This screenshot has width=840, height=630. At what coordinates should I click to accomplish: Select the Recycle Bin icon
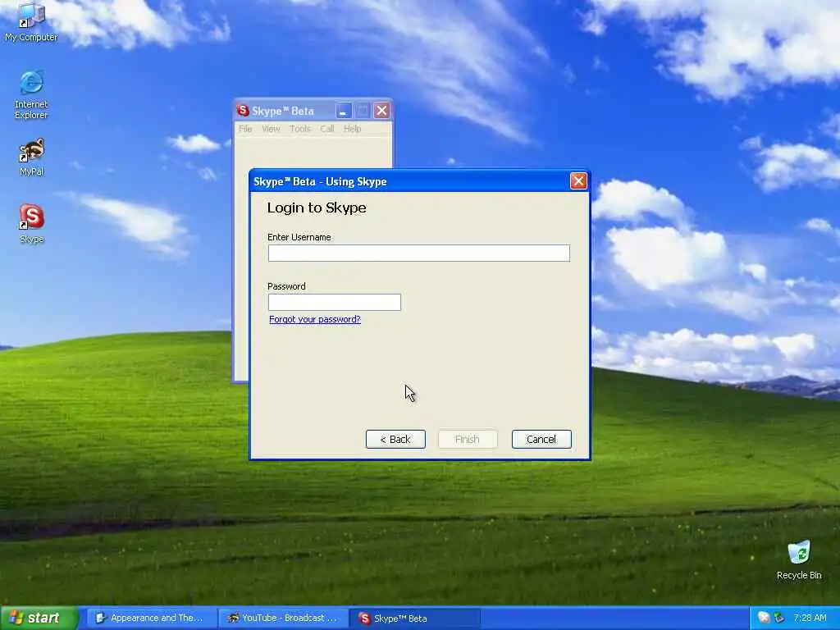[799, 559]
